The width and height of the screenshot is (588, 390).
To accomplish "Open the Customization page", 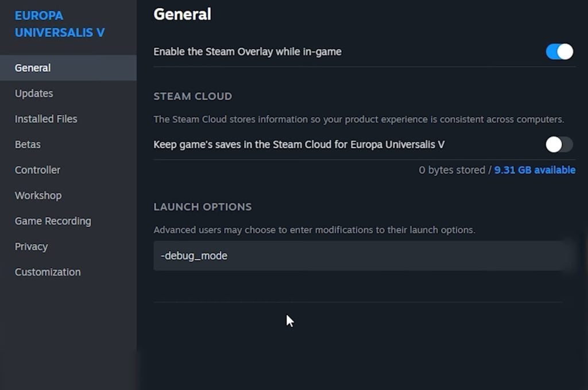I will (48, 272).
